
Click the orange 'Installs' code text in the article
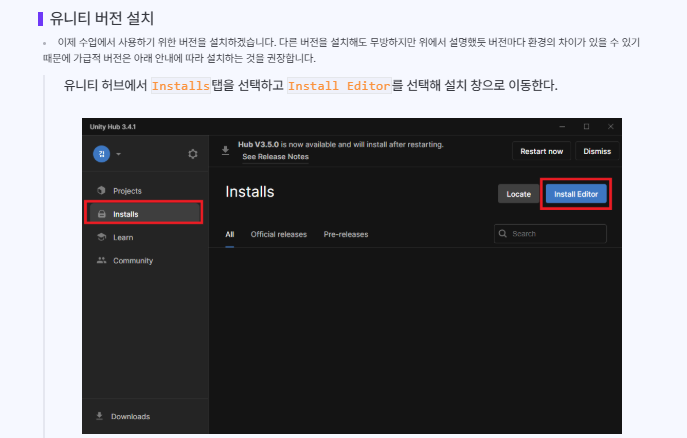coord(181,86)
